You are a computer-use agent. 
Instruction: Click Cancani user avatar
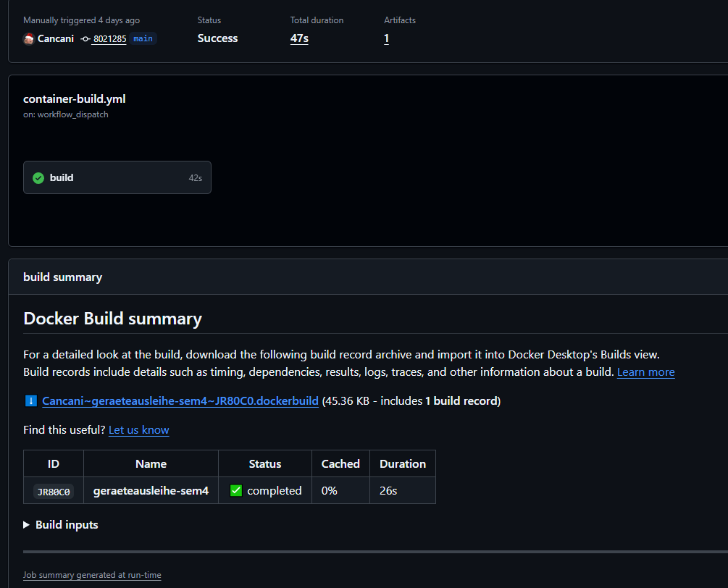point(29,39)
